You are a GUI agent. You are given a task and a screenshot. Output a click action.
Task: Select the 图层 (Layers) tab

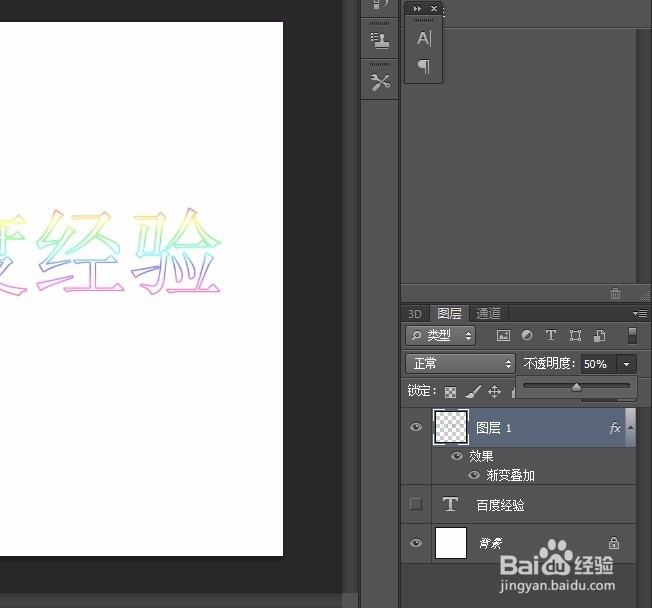point(449,313)
